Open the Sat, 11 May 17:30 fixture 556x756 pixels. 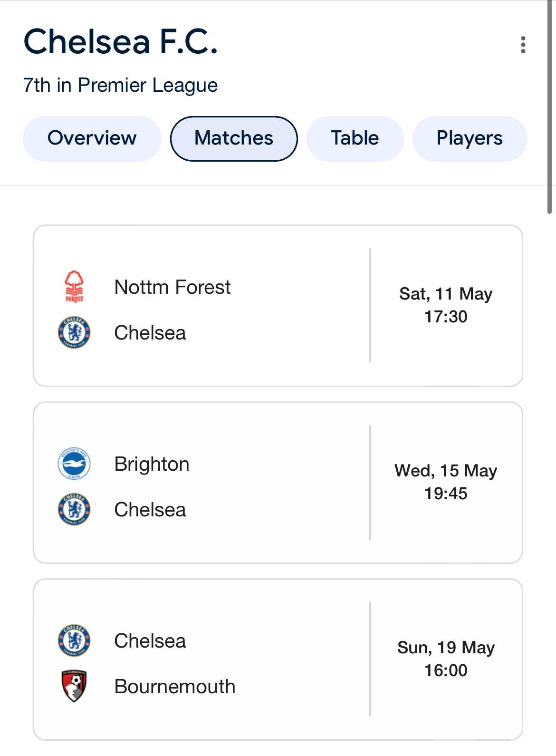pos(278,306)
